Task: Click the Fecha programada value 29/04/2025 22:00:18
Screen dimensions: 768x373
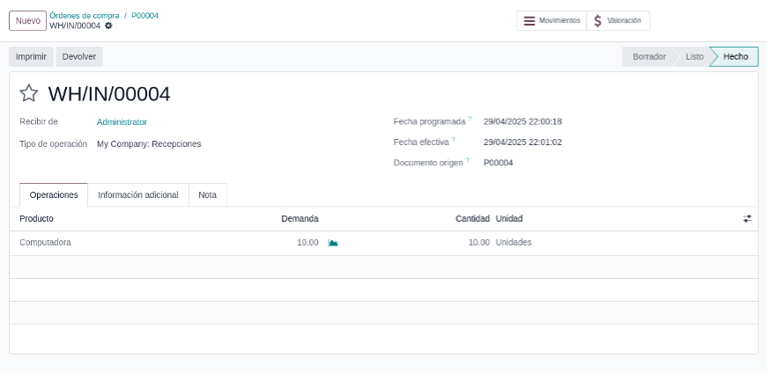Action: coord(523,122)
